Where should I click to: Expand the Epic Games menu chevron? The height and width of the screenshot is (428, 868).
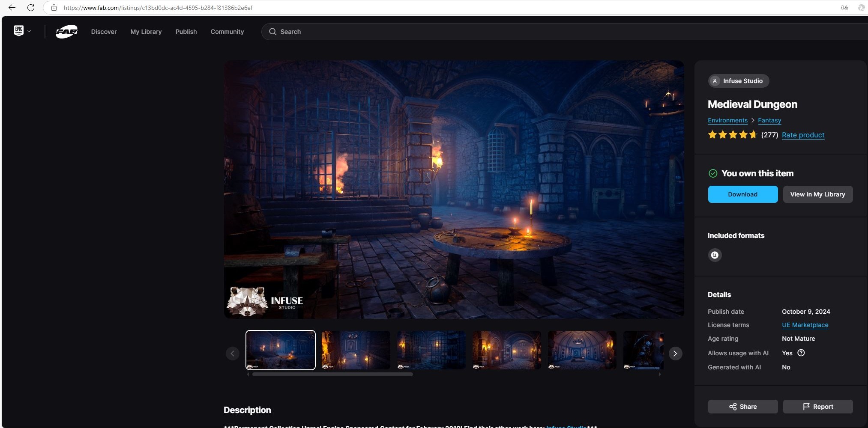29,31
